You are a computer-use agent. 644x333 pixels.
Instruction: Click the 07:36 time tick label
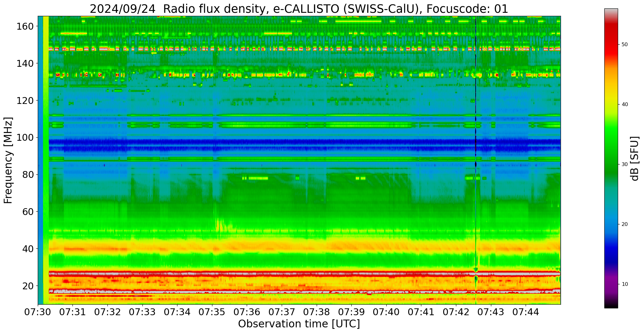[247, 311]
